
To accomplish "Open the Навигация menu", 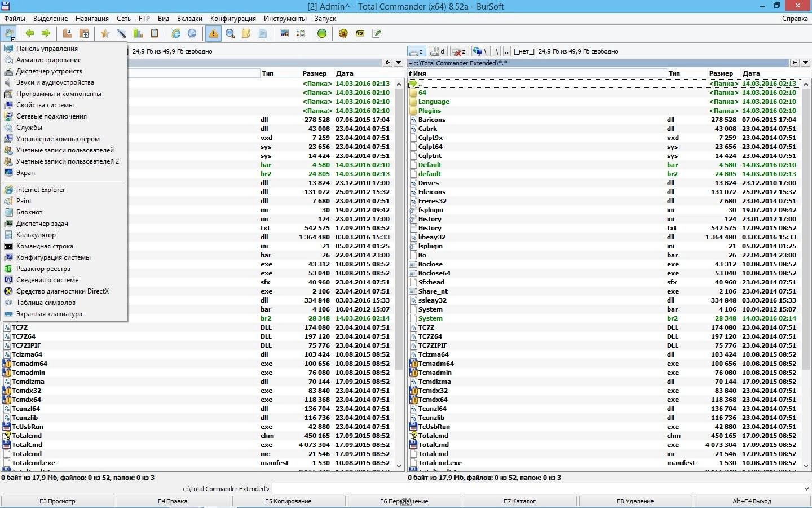I will (x=92, y=19).
